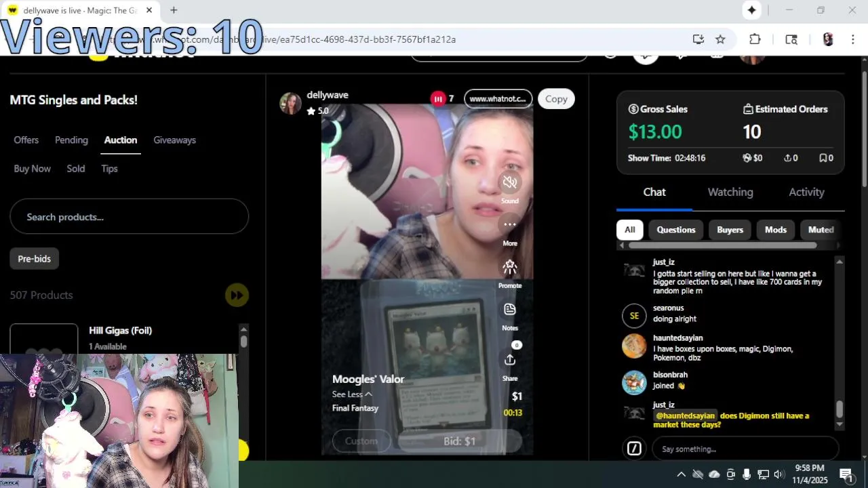The image size is (868, 488).
Task: Open the Offers tab
Action: pos(26,140)
